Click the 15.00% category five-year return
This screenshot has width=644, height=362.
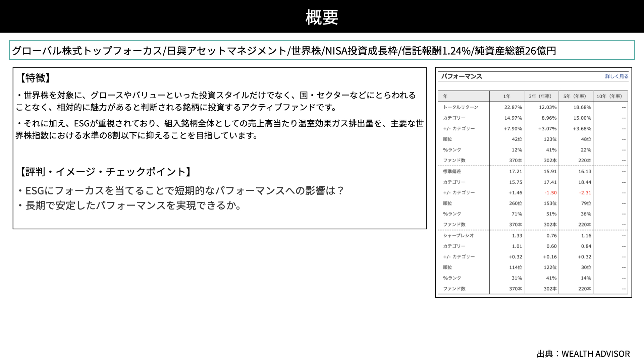coord(582,118)
